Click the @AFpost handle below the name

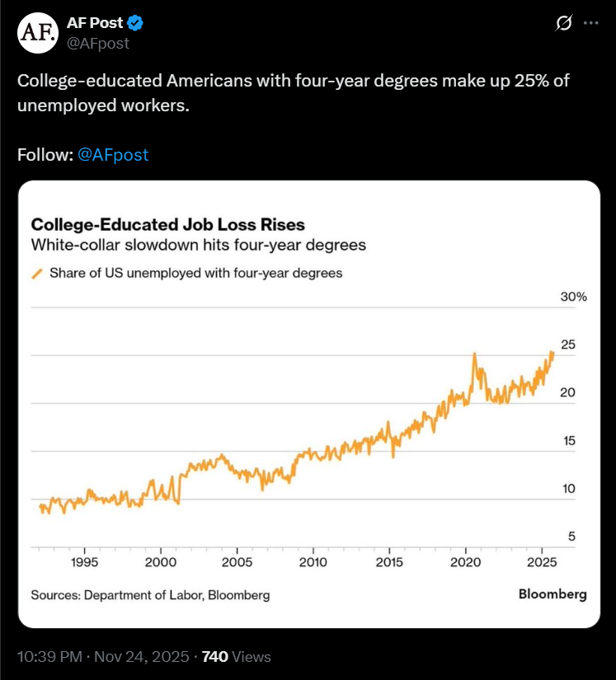point(98,44)
